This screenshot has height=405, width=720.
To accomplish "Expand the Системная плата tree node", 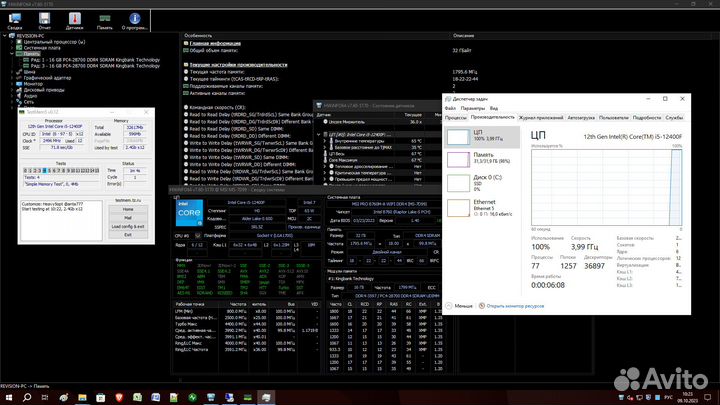I will 12,48.
